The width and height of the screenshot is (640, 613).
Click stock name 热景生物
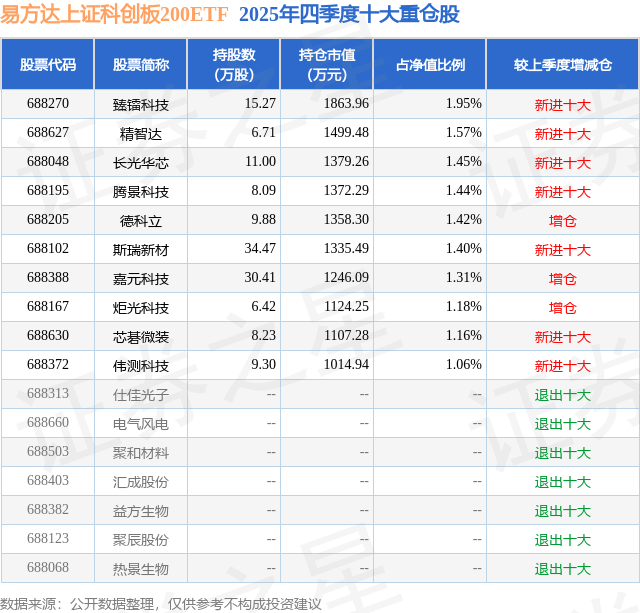[x=141, y=569]
